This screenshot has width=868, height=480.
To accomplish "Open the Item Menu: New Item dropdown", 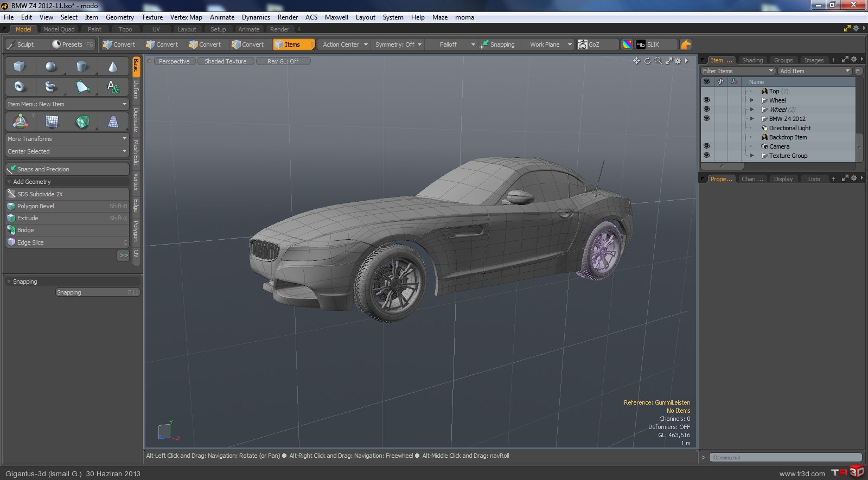I will [x=67, y=104].
